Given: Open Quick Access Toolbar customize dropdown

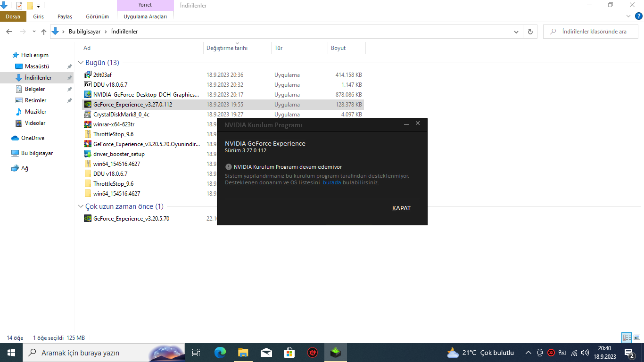Looking at the screenshot, I should pyautogui.click(x=39, y=6).
